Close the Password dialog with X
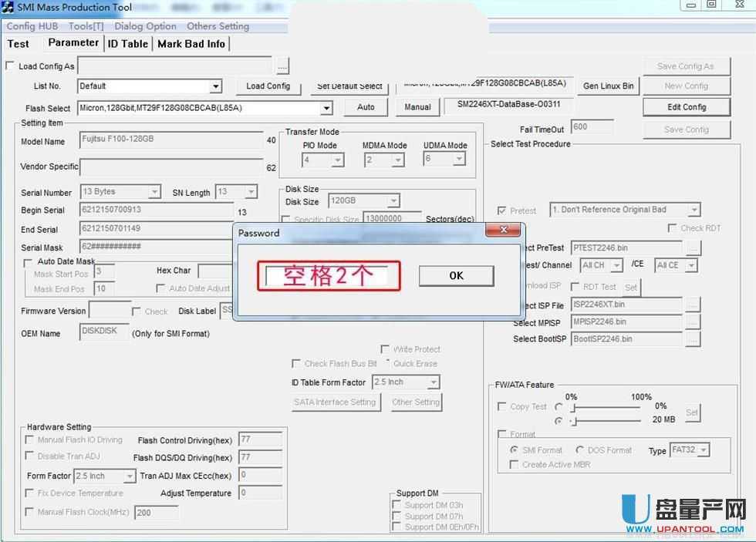756x542 pixels. 503,230
